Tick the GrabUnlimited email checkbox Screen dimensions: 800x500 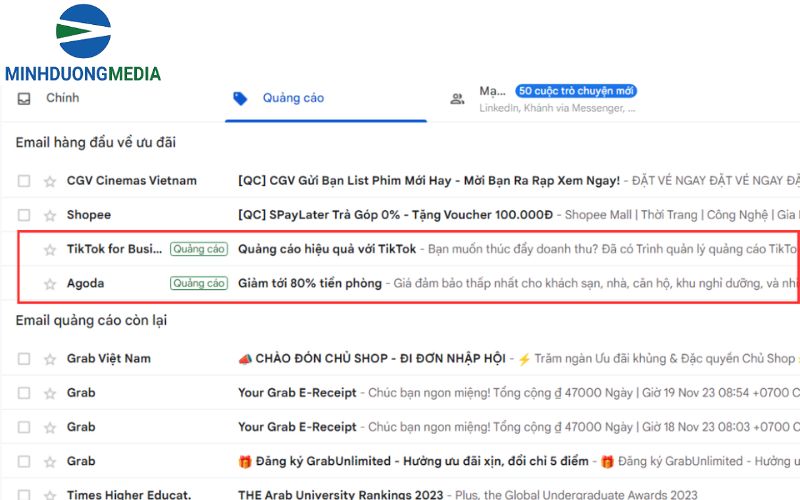24,461
